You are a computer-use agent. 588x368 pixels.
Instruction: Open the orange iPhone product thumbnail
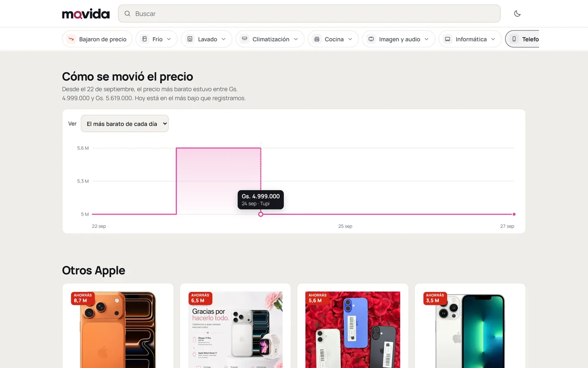pos(118,330)
